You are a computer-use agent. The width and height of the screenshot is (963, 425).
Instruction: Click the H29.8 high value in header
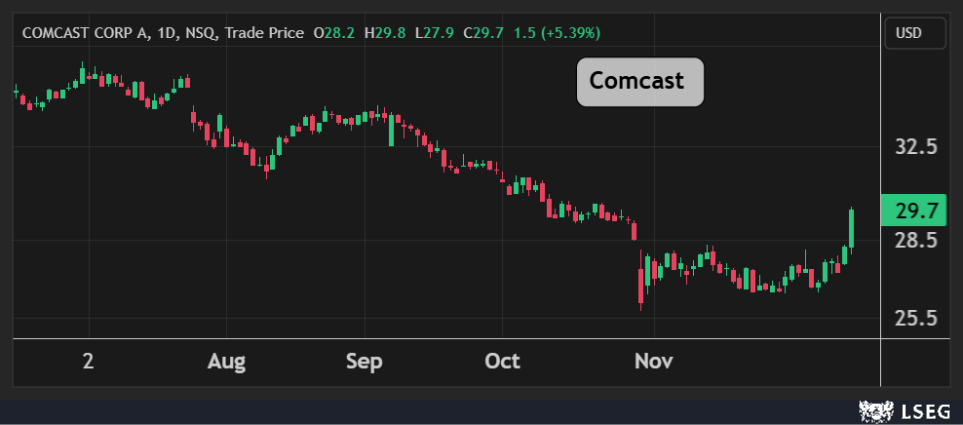point(384,33)
